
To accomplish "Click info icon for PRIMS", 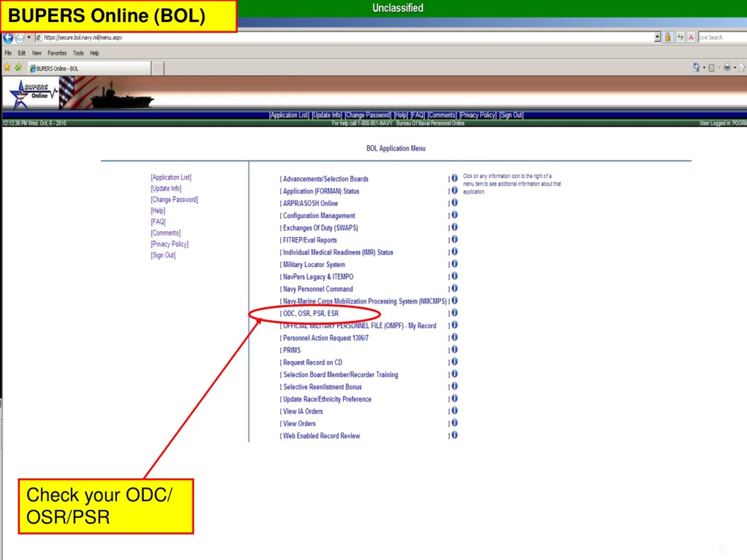I will [455, 349].
